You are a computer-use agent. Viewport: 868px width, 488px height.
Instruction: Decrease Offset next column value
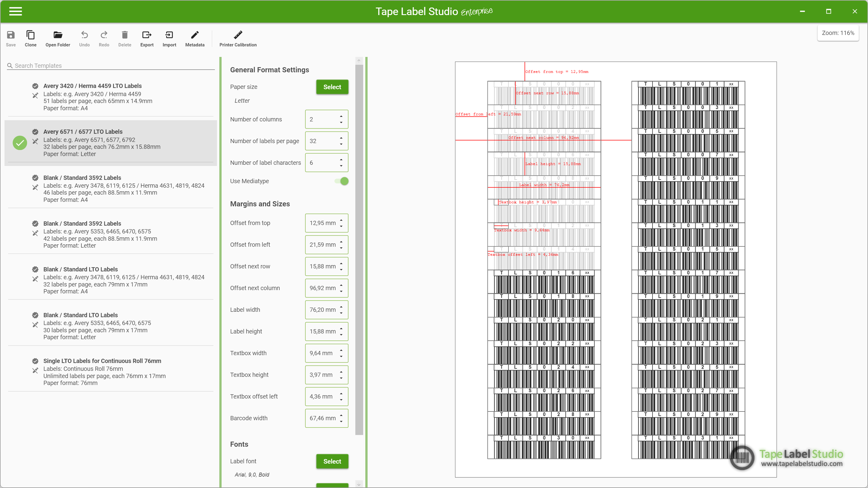click(x=341, y=291)
